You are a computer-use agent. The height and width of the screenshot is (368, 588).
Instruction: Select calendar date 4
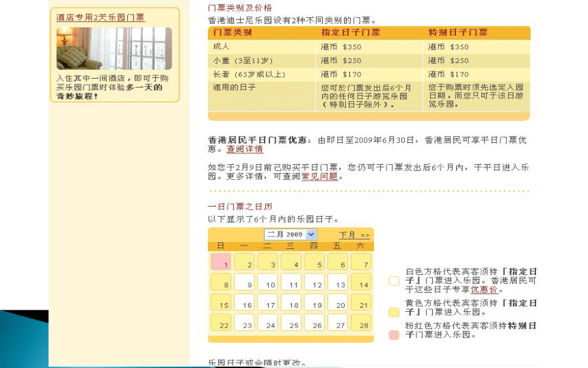pyautogui.click(x=291, y=262)
